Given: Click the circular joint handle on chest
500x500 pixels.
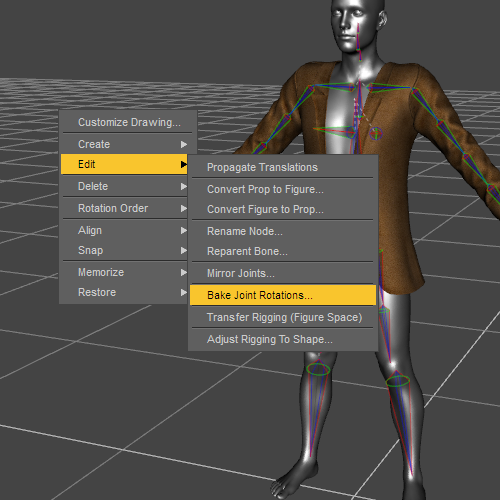Looking at the screenshot, I should coord(376,133).
